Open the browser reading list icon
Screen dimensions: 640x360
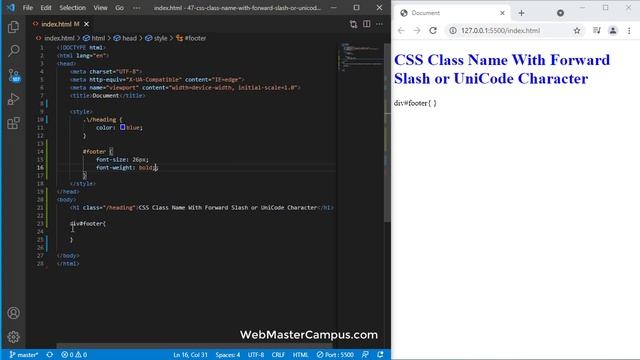(x=597, y=31)
